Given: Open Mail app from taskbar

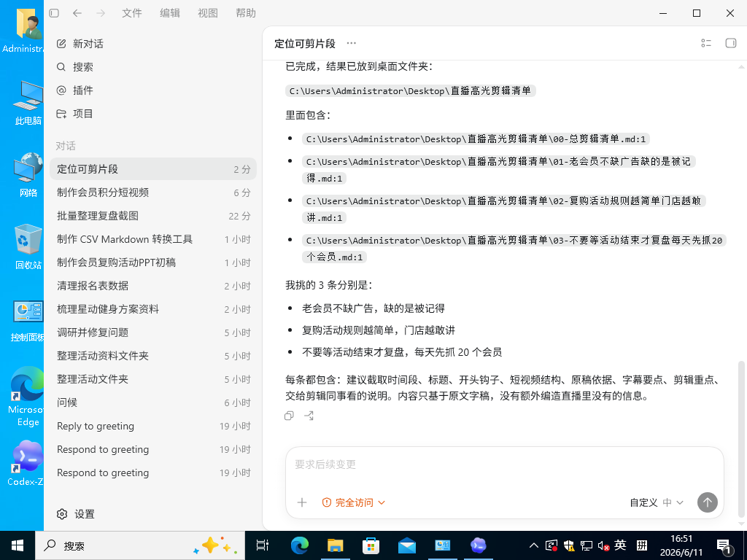Looking at the screenshot, I should 407,545.
